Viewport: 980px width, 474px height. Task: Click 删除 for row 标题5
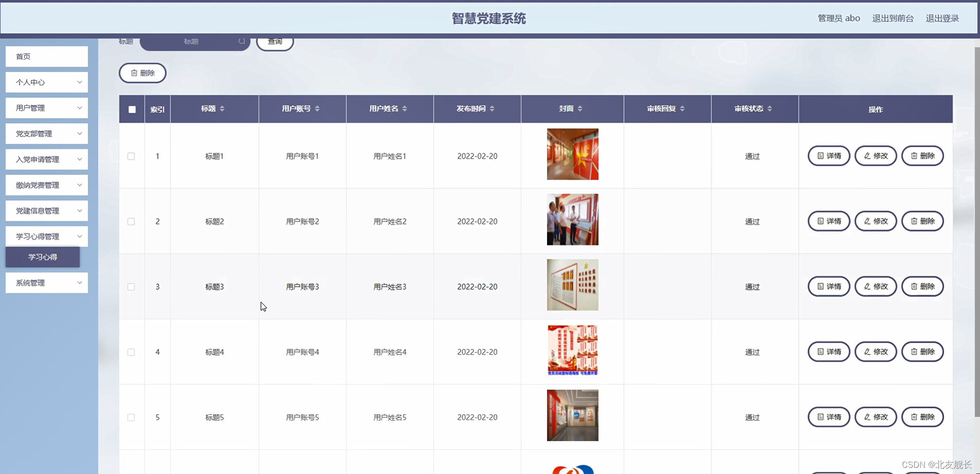click(922, 416)
